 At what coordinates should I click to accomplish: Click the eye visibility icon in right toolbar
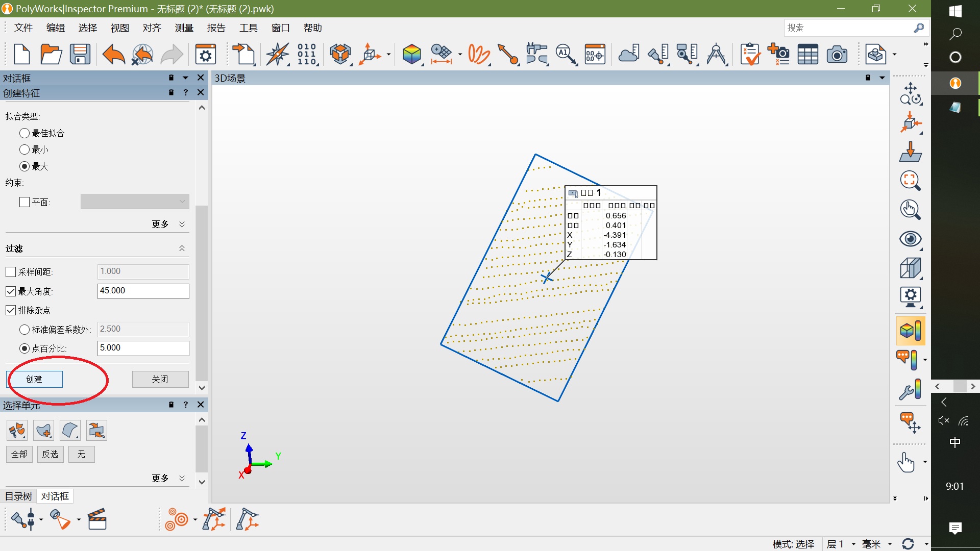click(910, 239)
